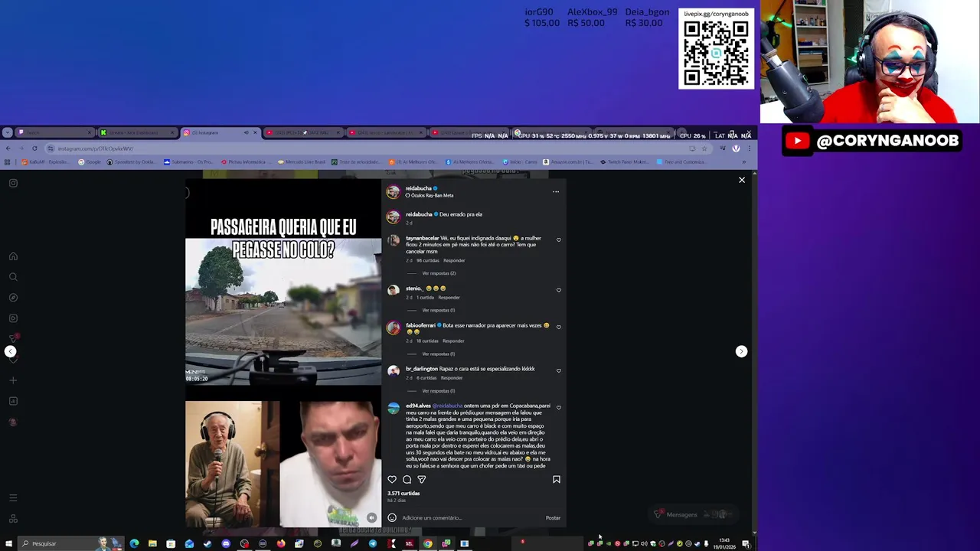Mute the reel audio speaker icon

tap(371, 518)
